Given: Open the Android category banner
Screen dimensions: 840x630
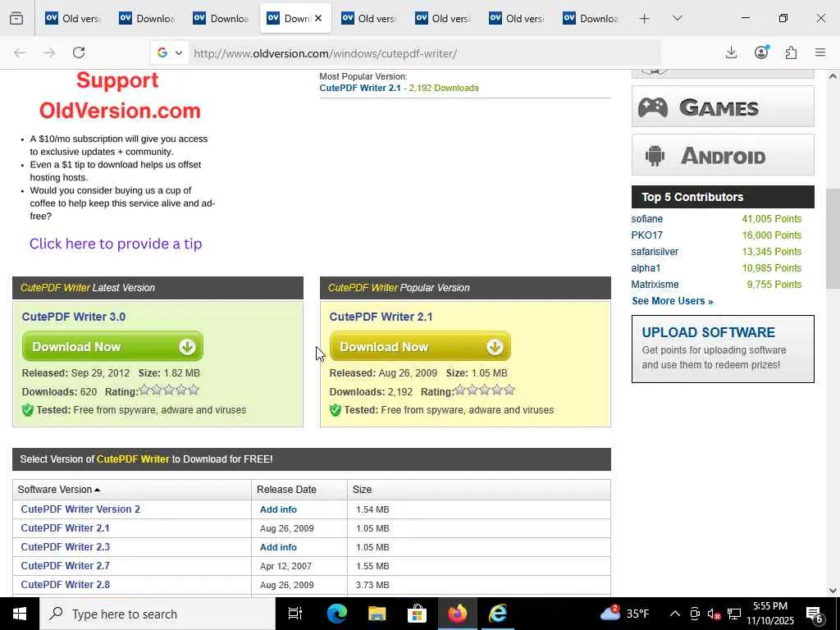Looking at the screenshot, I should click(723, 155).
